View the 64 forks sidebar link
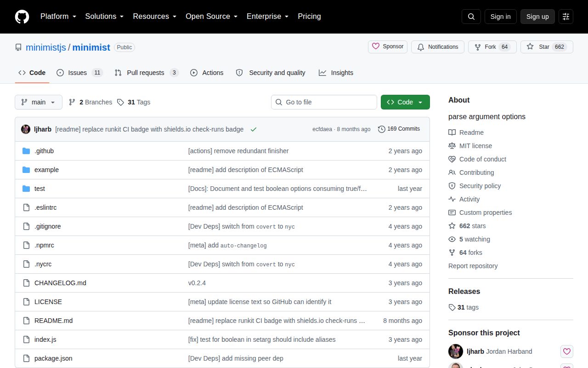The image size is (588, 368). pyautogui.click(x=465, y=253)
